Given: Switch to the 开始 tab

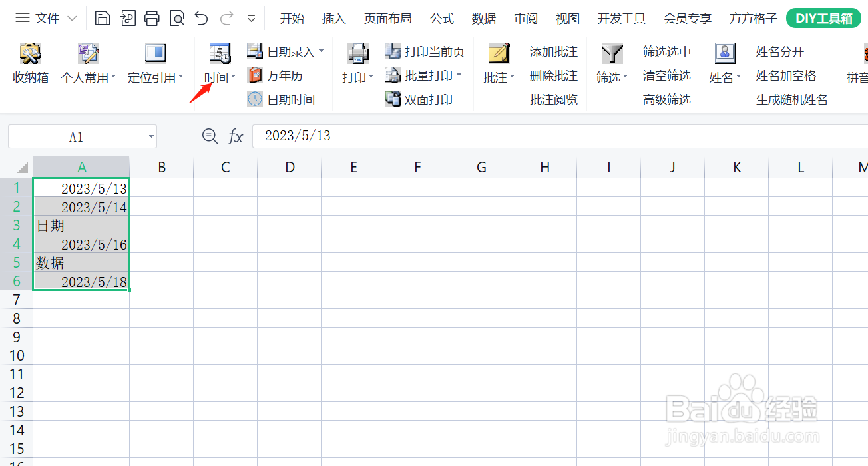Looking at the screenshot, I should (292, 19).
